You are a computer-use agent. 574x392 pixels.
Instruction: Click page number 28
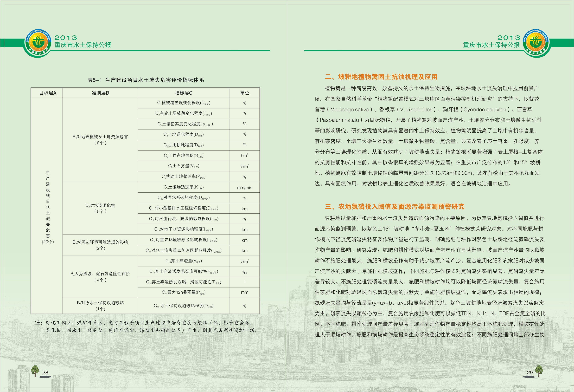[45, 373]
